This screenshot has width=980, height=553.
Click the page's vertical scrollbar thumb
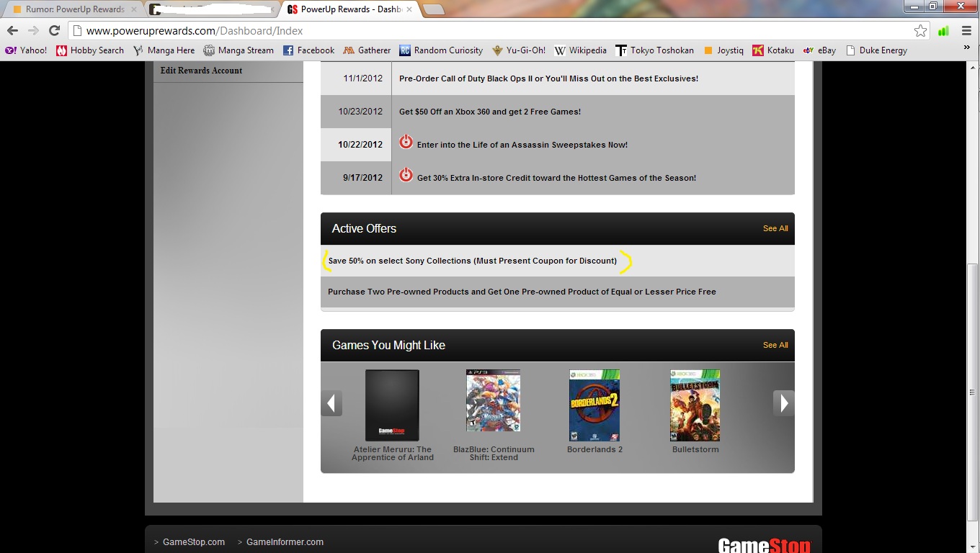pyautogui.click(x=973, y=393)
